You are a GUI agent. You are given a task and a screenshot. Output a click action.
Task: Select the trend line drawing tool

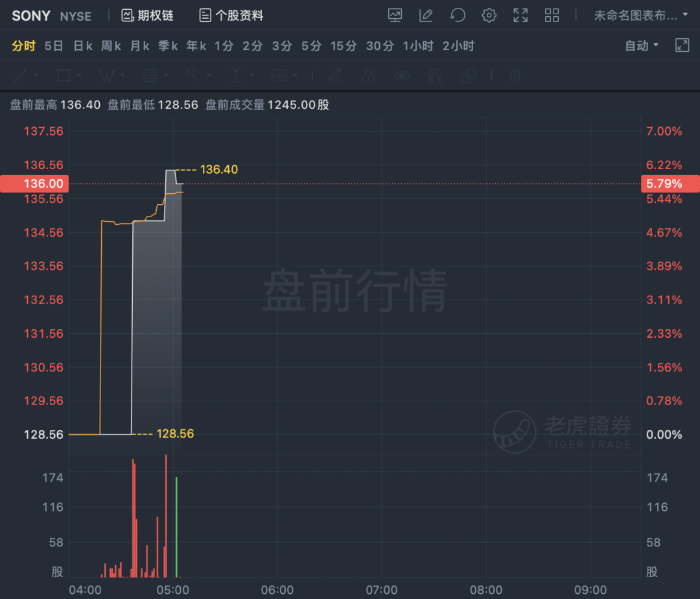click(x=21, y=75)
